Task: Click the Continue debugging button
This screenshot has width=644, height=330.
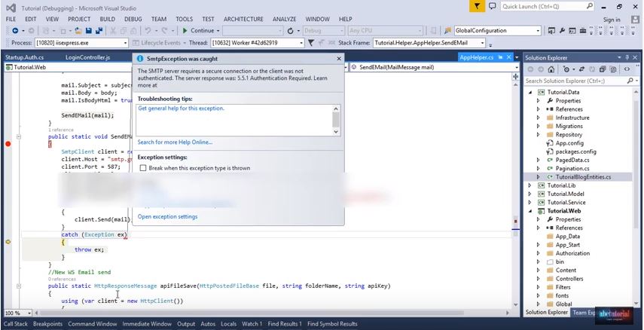Action: [198, 31]
